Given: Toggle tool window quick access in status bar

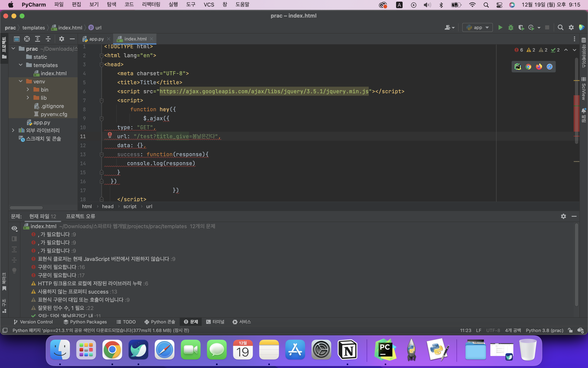Looking at the screenshot, I should (x=5, y=330).
